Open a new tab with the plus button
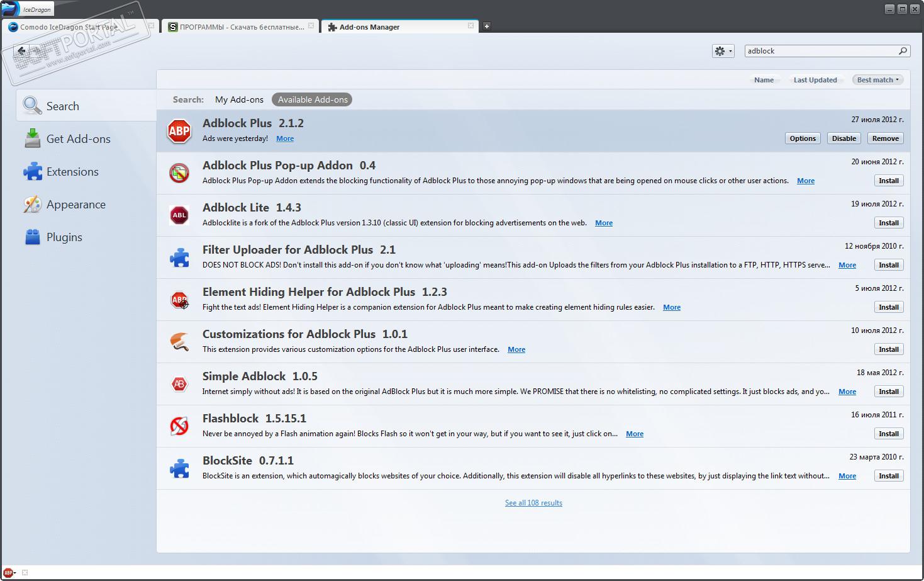The width and height of the screenshot is (924, 581). point(486,26)
